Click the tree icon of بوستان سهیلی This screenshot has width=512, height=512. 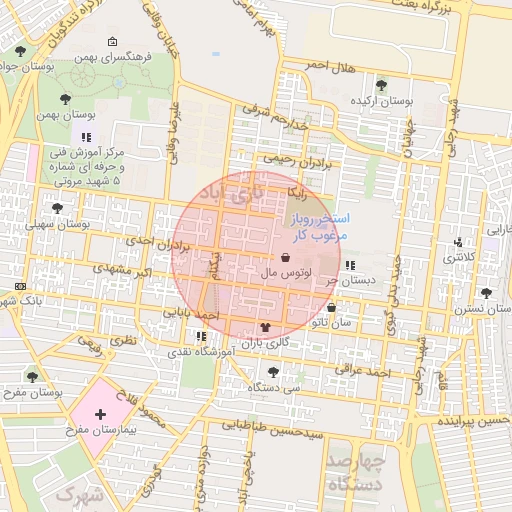57,208
